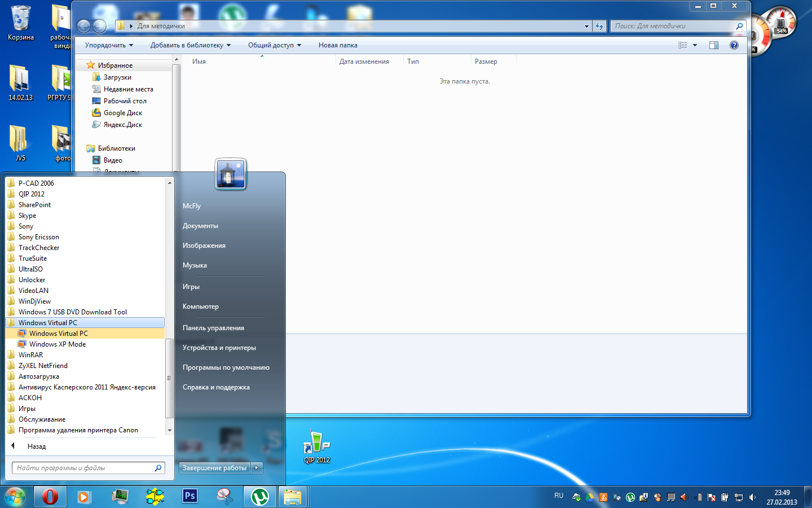This screenshot has height=508, width=812.
Task: Open the white volume speaker tray icon
Action: 752,497
